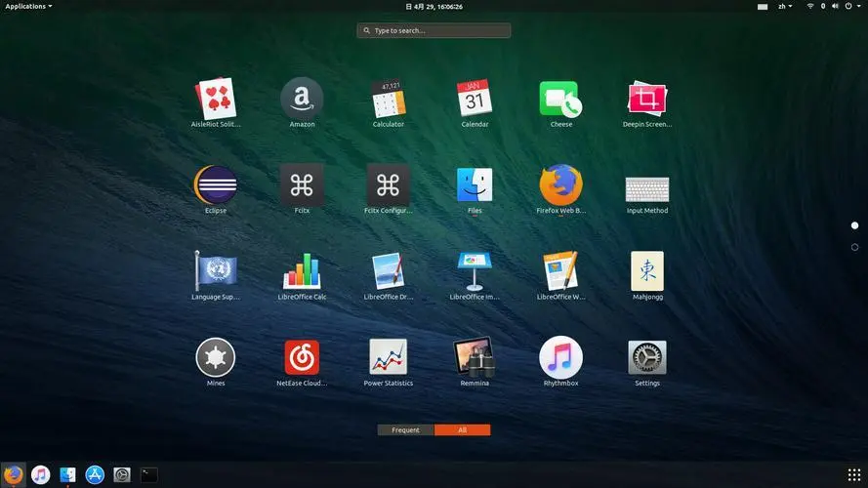Open the Calculator app
Viewport: 868px width, 488px height.
point(388,99)
